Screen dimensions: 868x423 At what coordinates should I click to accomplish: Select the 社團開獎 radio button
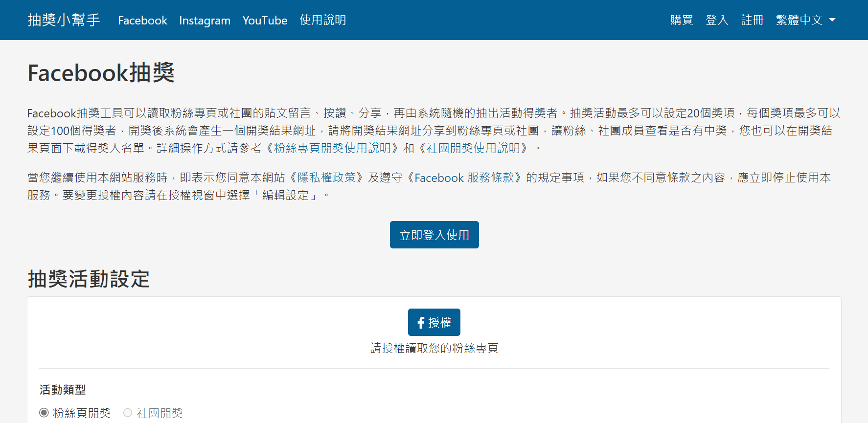pyautogui.click(x=128, y=413)
